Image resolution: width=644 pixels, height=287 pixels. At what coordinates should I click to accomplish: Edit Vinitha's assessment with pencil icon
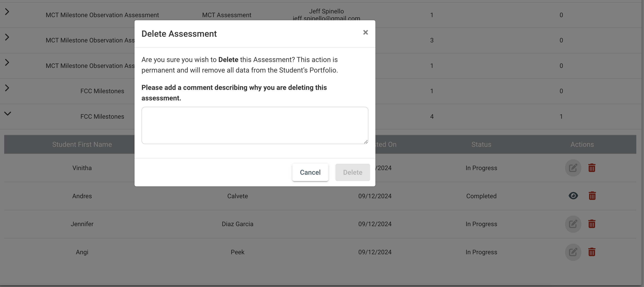[x=573, y=168]
